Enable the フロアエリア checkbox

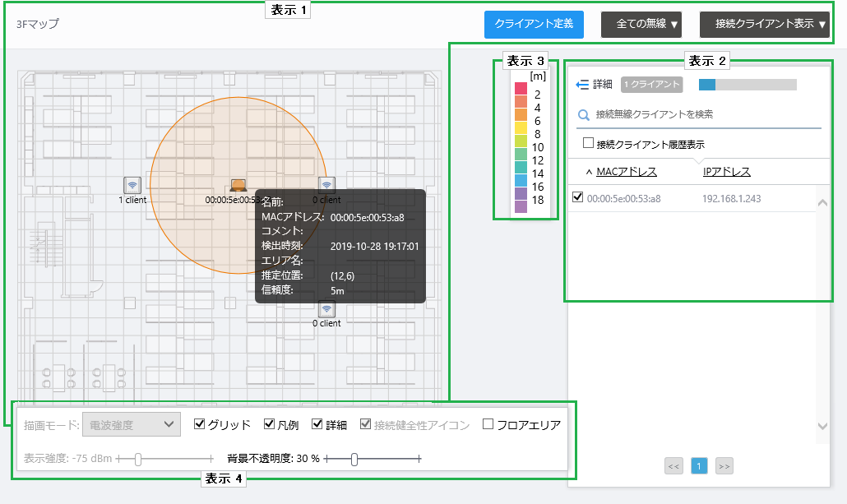(488, 424)
